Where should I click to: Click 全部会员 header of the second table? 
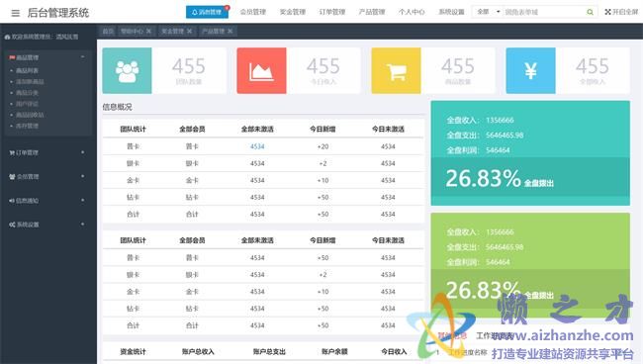192,240
